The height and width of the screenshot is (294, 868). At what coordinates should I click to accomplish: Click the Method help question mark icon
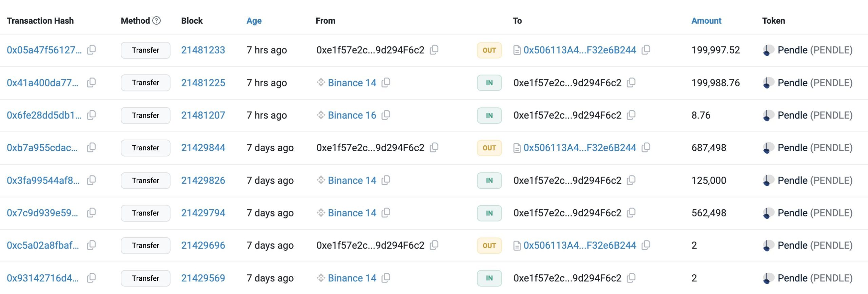[156, 21]
